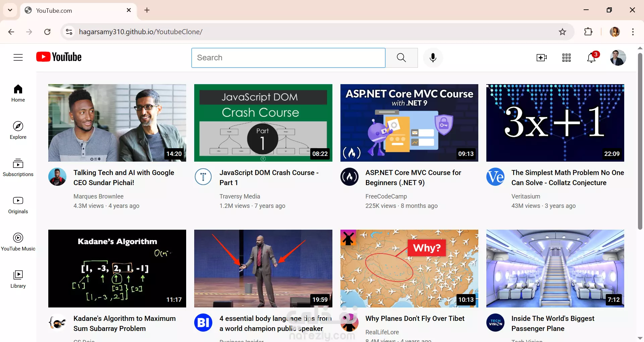Close the YouTube.com tab

129,10
